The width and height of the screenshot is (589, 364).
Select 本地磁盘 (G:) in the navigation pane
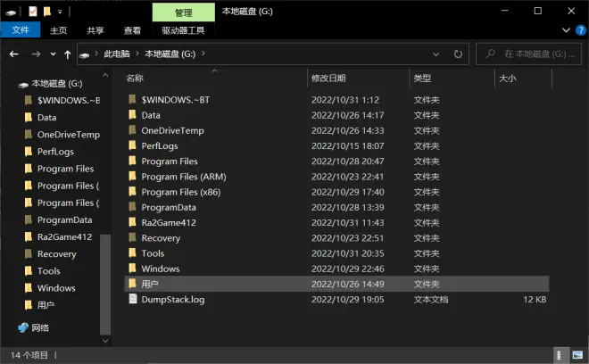click(57, 83)
